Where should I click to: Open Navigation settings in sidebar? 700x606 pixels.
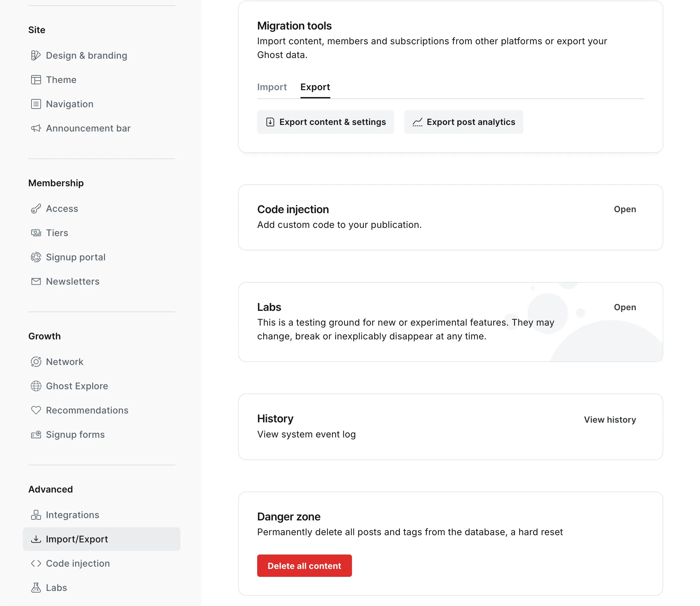coord(70,104)
